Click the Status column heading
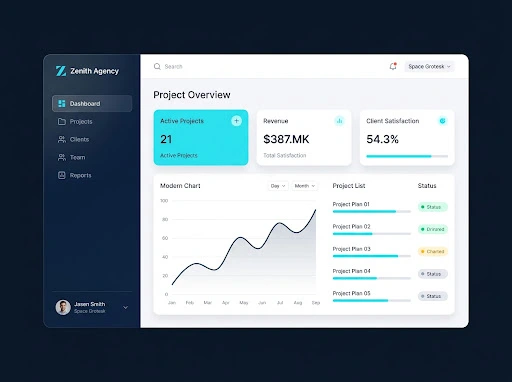Image resolution: width=512 pixels, height=382 pixels. pyautogui.click(x=427, y=186)
